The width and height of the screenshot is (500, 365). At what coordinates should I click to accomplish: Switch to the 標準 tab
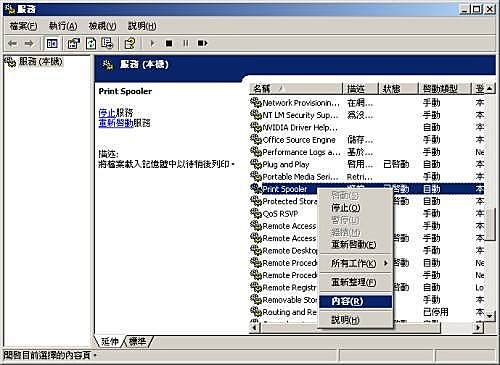pos(137,341)
